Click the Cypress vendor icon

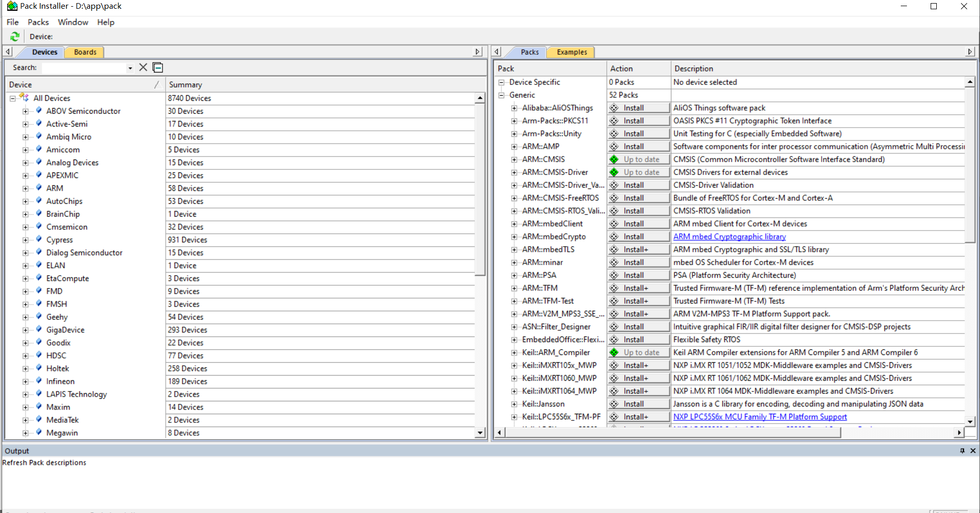click(39, 239)
